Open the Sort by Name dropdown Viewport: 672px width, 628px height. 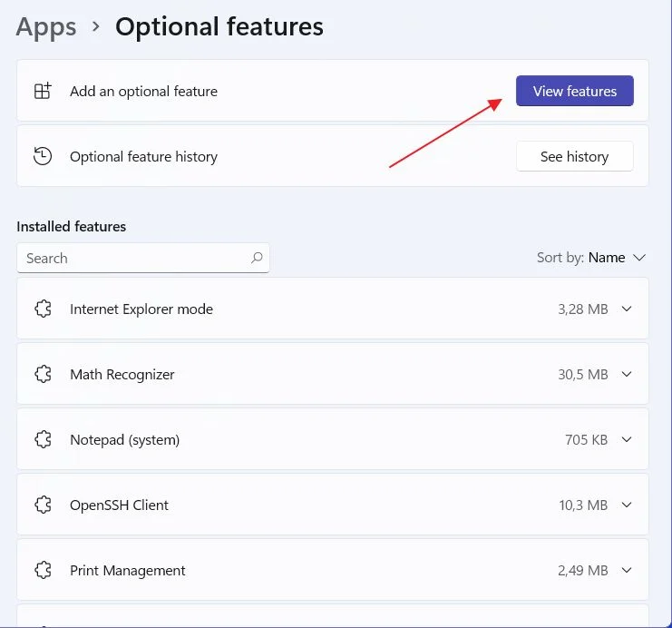pyautogui.click(x=591, y=258)
